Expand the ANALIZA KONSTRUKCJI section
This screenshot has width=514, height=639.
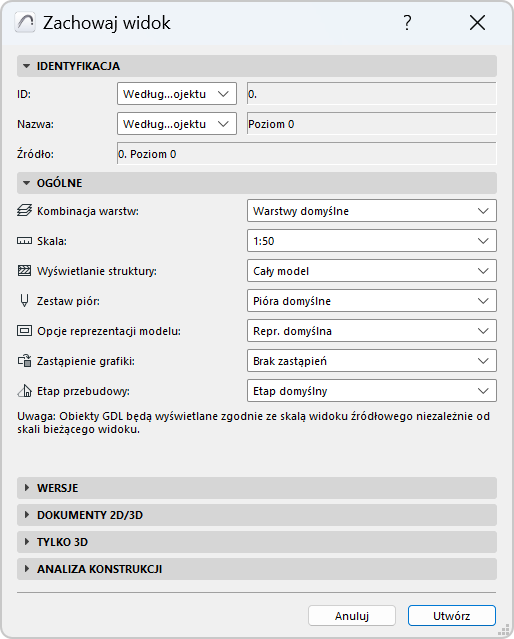pos(257,569)
